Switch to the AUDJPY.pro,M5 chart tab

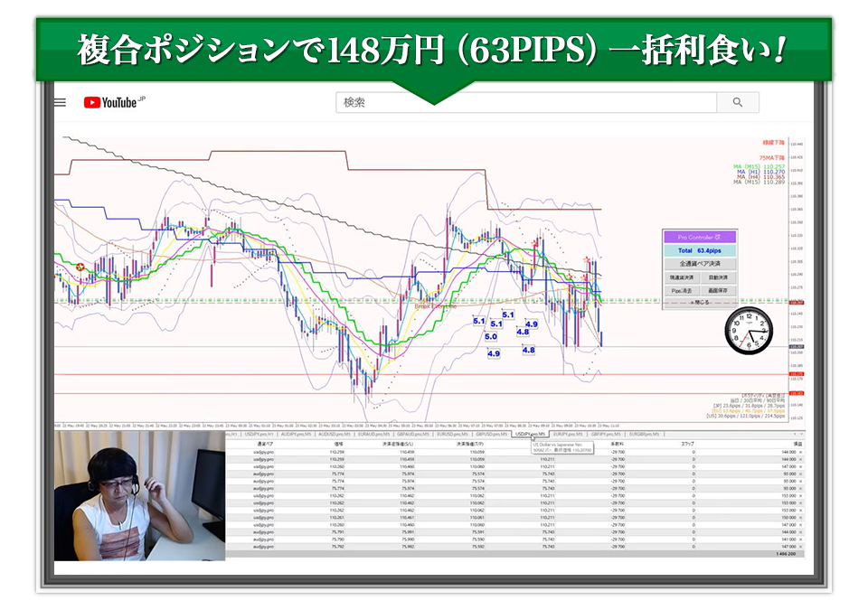tap(297, 434)
